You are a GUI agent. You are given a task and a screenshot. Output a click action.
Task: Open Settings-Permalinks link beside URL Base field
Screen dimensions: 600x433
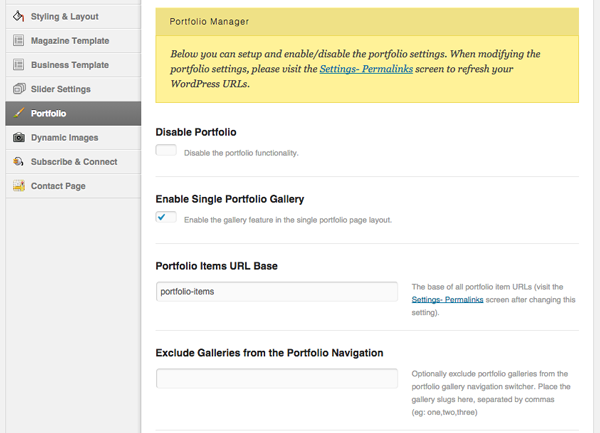coord(447,300)
